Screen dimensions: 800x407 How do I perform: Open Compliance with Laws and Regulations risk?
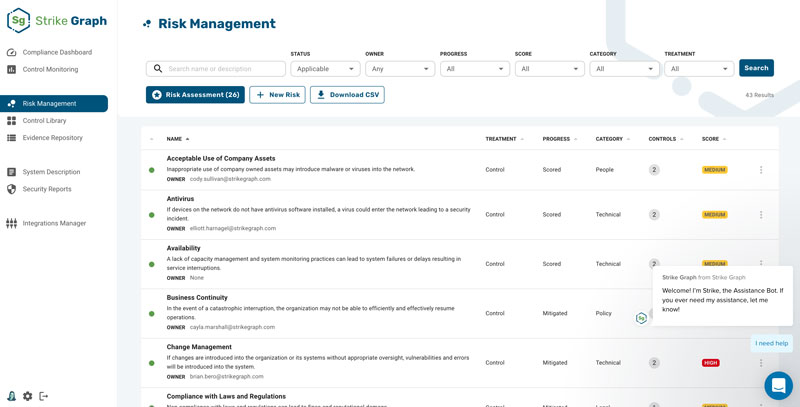coord(226,396)
